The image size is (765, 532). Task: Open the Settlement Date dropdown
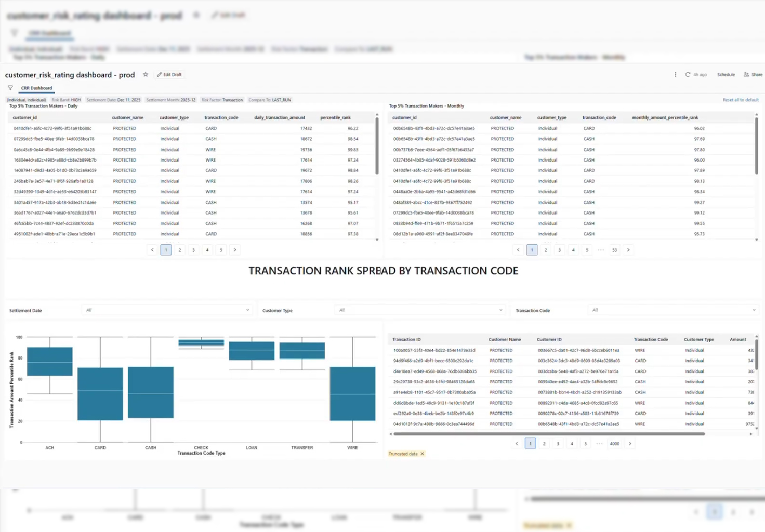(x=166, y=310)
